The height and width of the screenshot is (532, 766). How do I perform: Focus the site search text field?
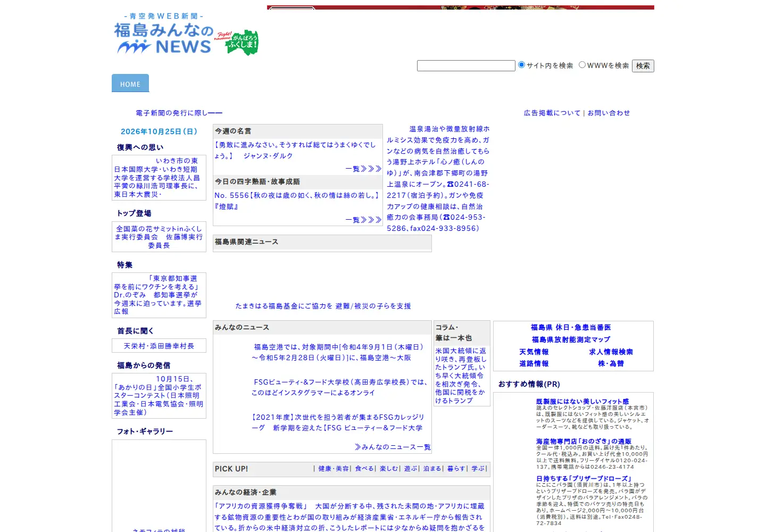466,65
